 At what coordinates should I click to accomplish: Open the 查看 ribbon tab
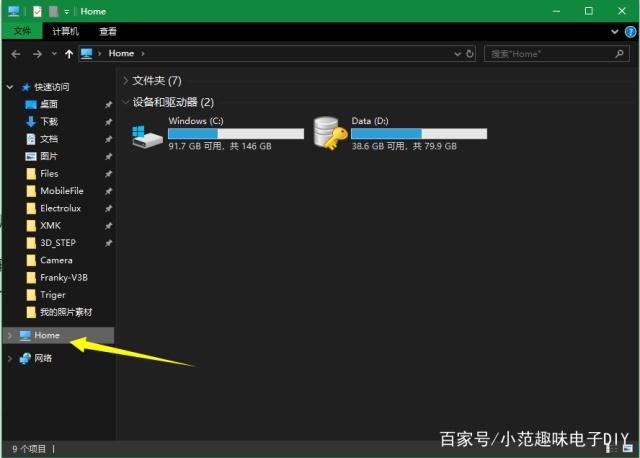(108, 31)
